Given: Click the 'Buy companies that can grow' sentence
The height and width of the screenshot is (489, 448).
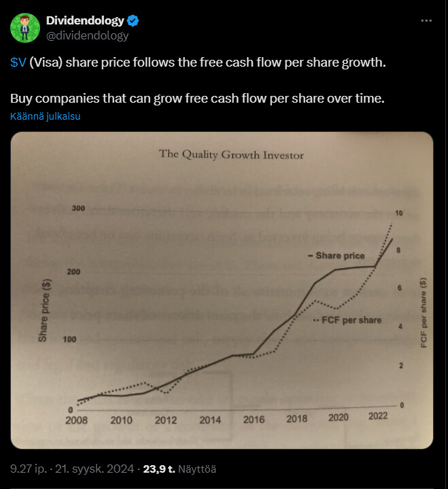Looking at the screenshot, I should click(197, 99).
